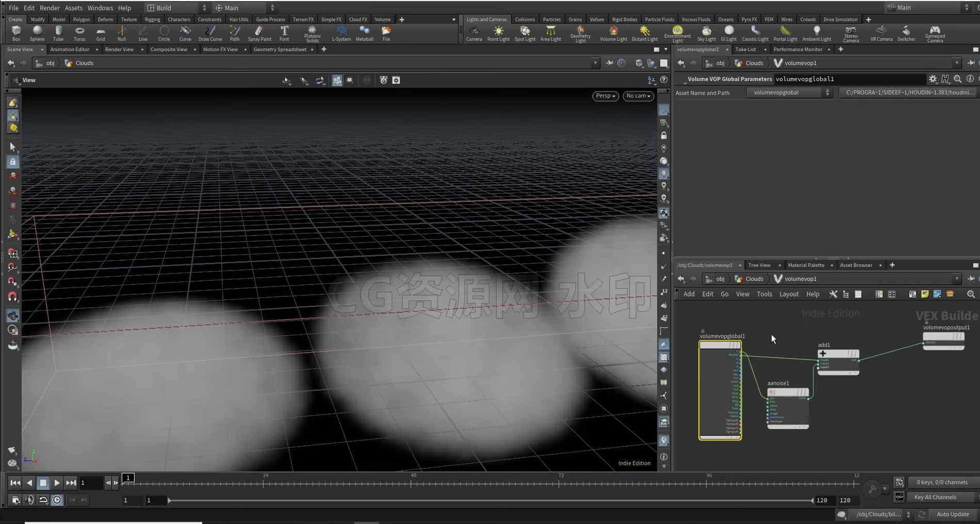Add an Area Light

[x=550, y=34]
